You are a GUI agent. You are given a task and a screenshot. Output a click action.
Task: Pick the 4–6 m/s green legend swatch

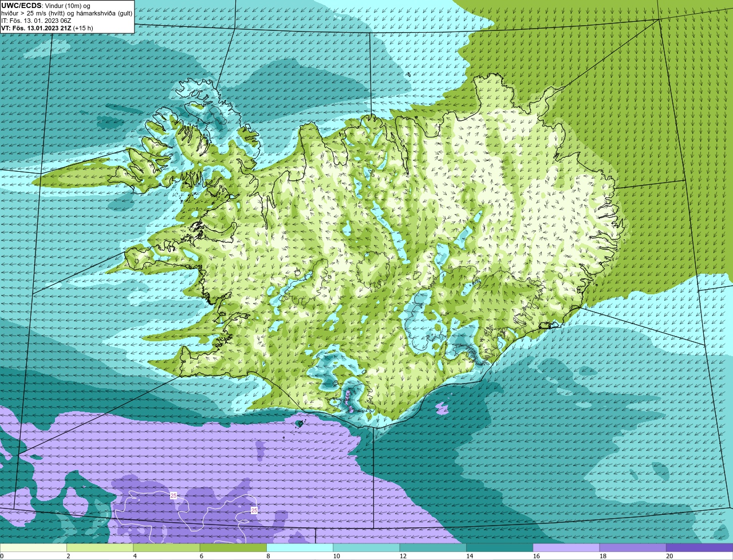coord(167,547)
